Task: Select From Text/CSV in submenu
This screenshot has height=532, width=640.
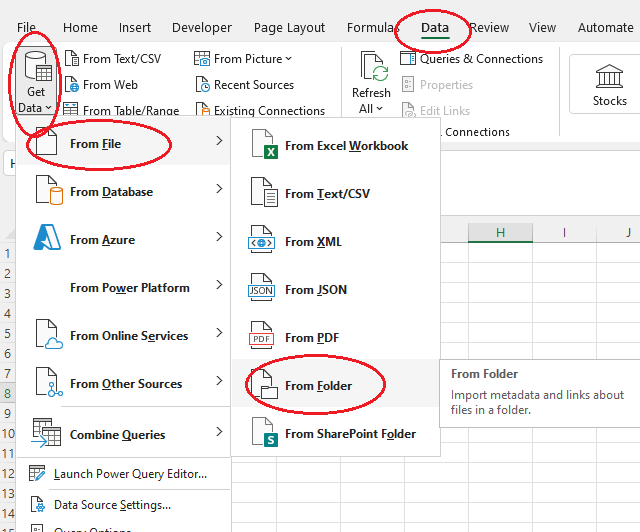Action: tap(336, 194)
